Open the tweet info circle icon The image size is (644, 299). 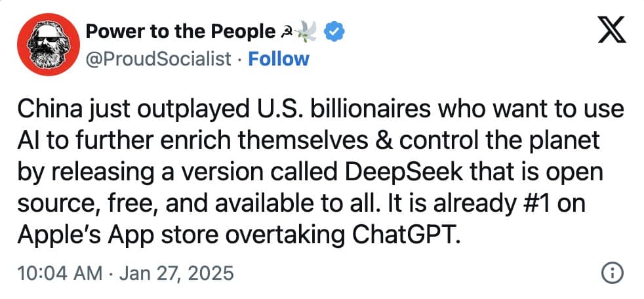(x=611, y=272)
